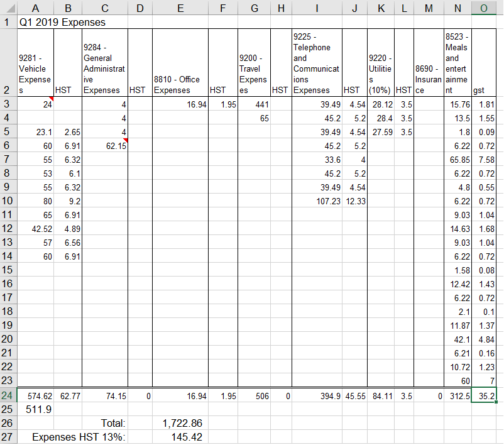Select row 27 header
Screen dimensions: 504x445
pos(9,437)
